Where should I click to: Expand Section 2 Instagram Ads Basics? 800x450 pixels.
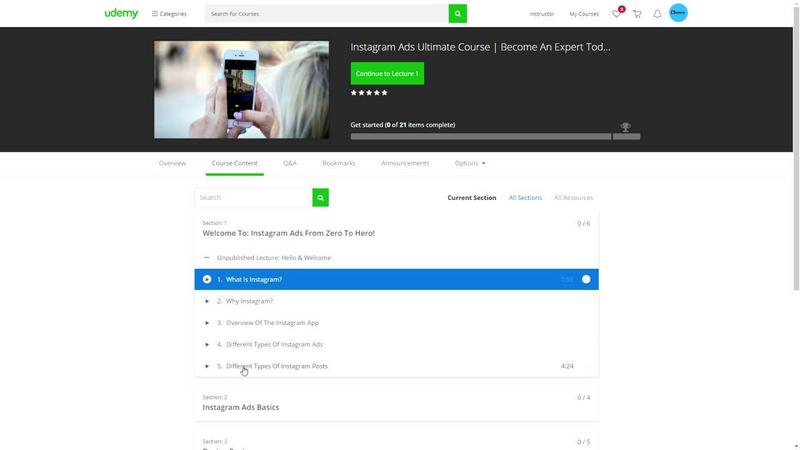coord(396,403)
